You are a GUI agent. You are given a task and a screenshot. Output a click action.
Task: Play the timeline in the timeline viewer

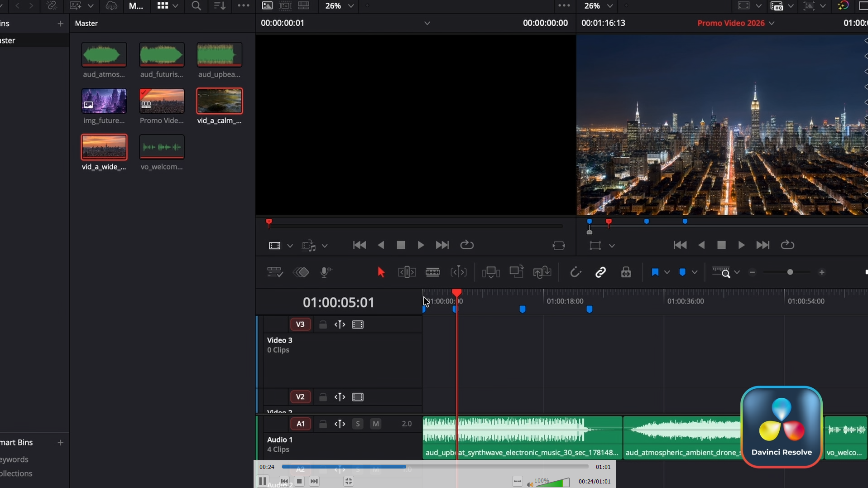pos(741,245)
